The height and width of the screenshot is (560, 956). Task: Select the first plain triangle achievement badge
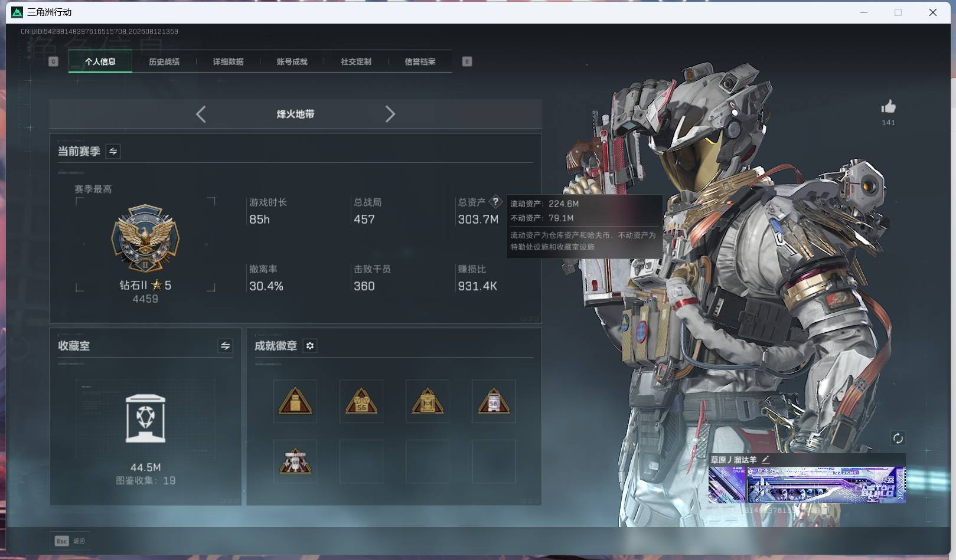[295, 401]
